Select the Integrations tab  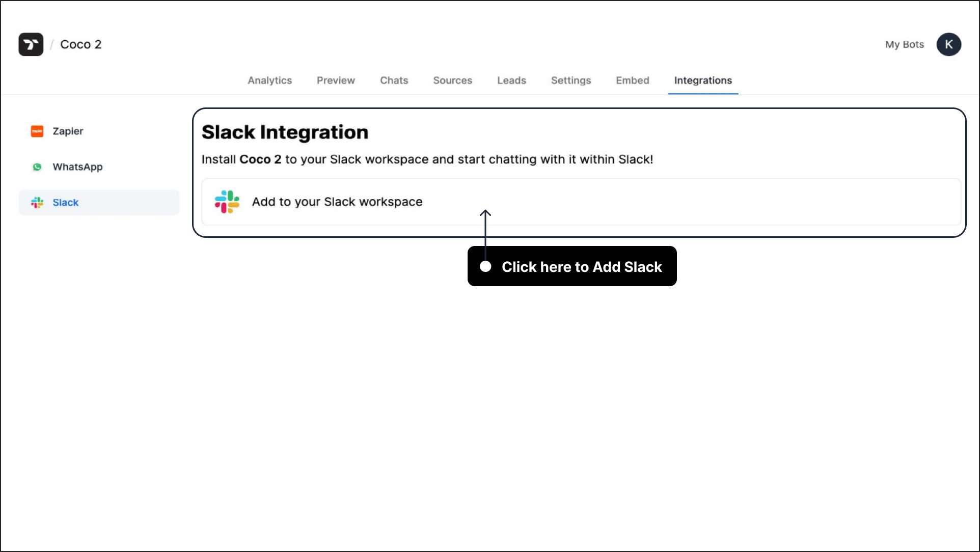tap(702, 80)
